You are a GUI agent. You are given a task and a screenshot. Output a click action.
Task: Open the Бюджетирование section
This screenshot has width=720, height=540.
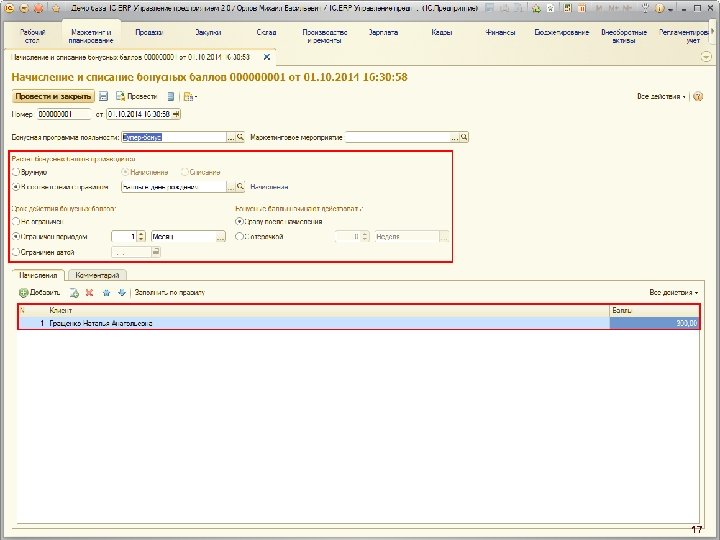(562, 33)
